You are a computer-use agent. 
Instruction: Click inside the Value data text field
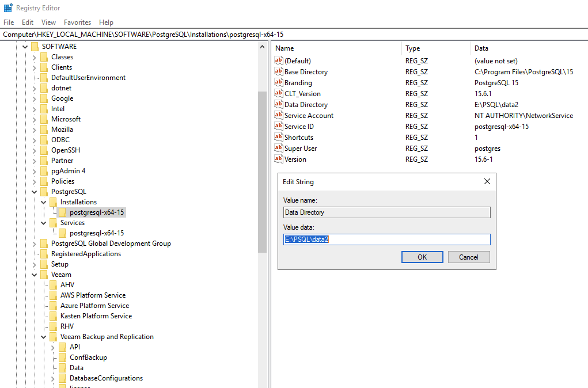click(x=386, y=239)
